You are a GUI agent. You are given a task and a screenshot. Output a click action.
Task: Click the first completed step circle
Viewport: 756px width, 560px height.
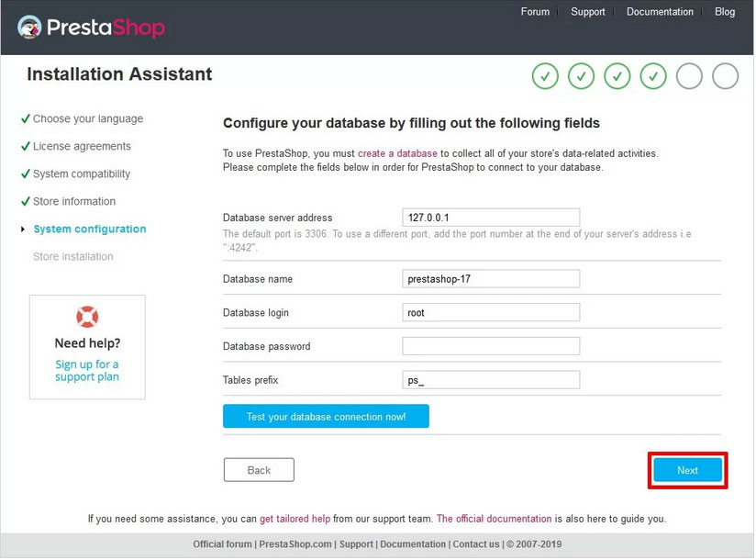click(x=545, y=76)
